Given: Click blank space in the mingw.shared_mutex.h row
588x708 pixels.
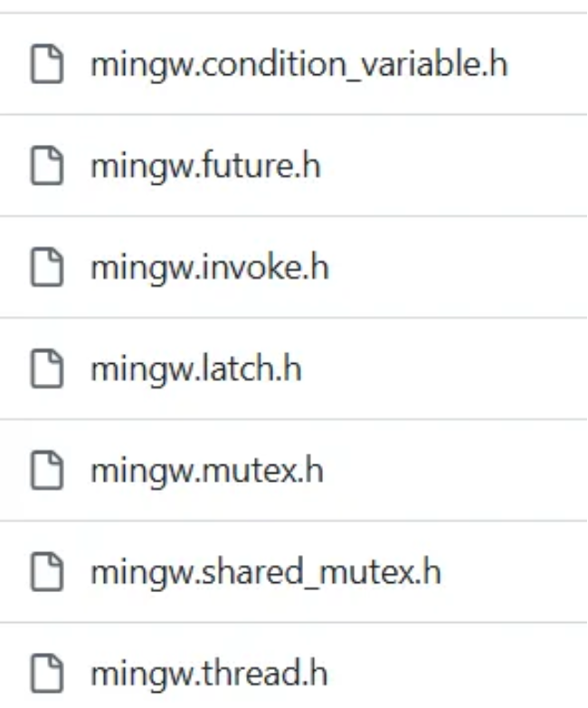Looking at the screenshot, I should pyautogui.click(x=515, y=571).
